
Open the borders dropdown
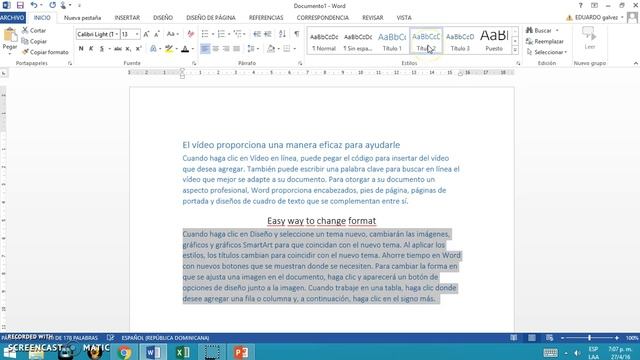[x=295, y=49]
